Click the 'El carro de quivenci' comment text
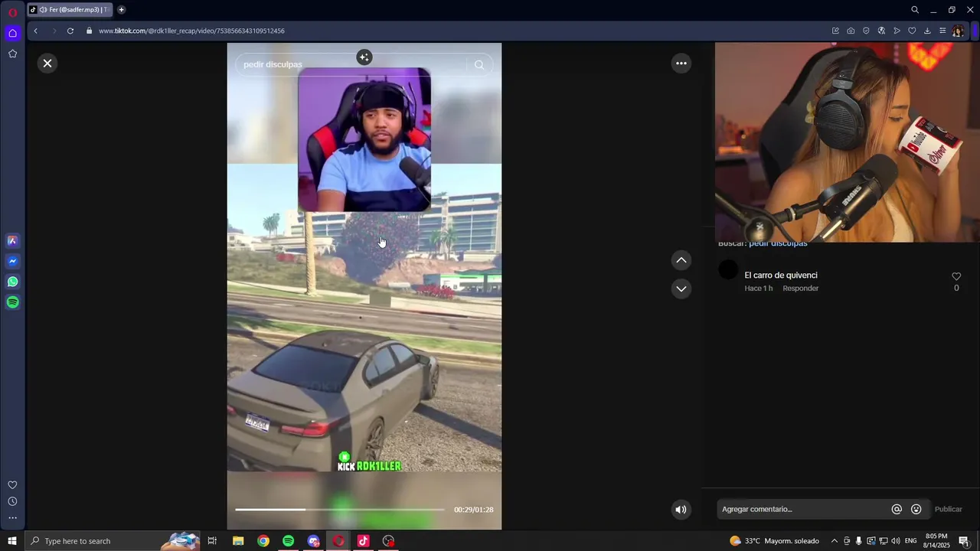 (x=781, y=275)
